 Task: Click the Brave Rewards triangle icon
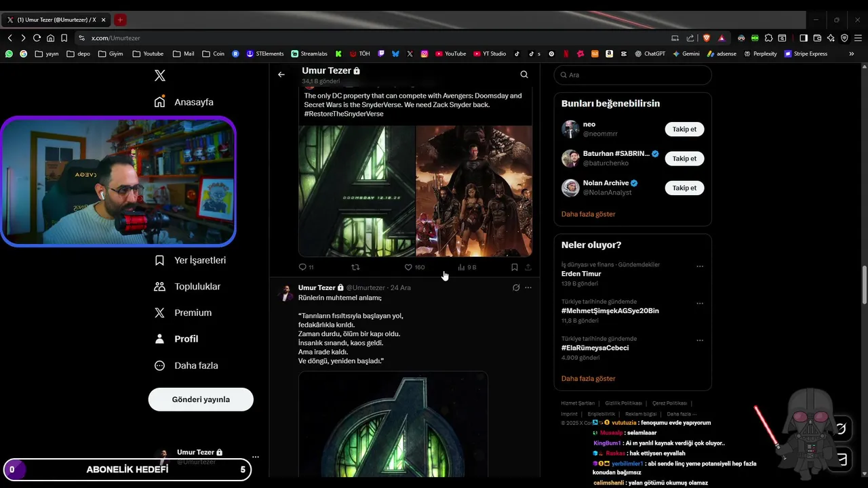pyautogui.click(x=722, y=38)
